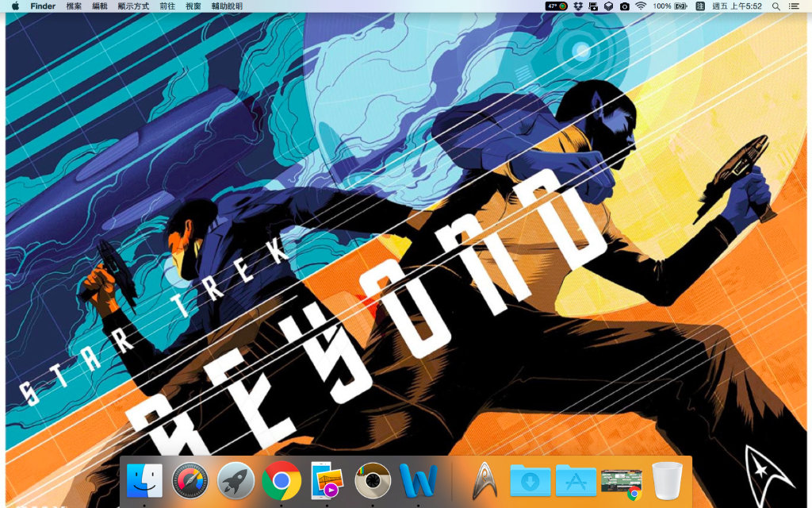Screen dimensions: 812x508
Task: Open the 檔案 menu
Action: coord(74,6)
